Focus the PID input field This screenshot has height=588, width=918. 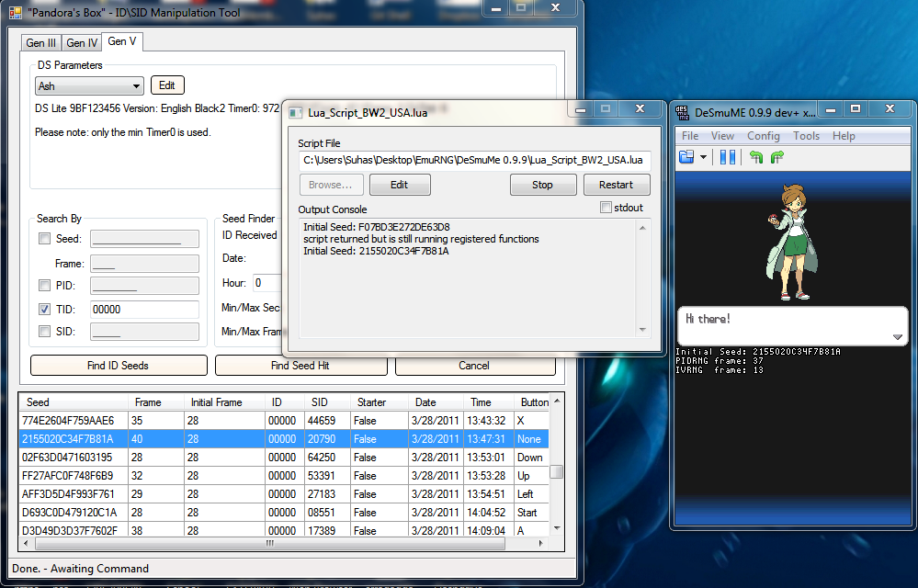click(x=144, y=286)
